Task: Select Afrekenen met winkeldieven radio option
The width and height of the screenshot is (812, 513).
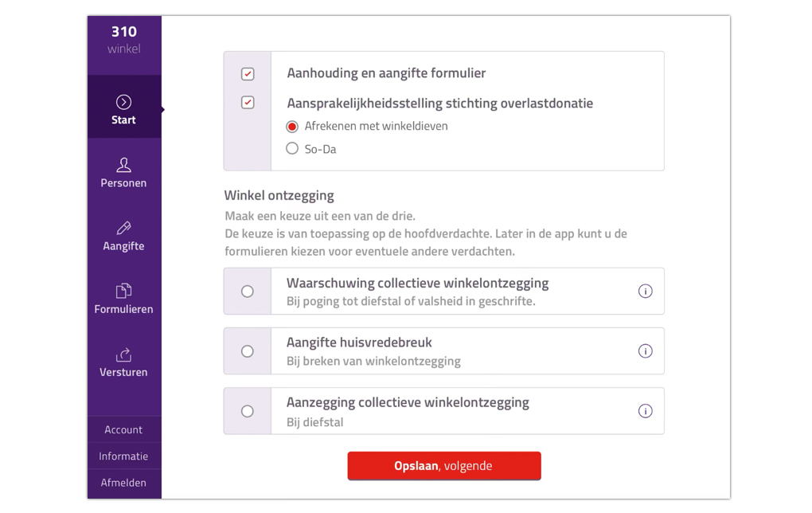Action: click(x=292, y=127)
